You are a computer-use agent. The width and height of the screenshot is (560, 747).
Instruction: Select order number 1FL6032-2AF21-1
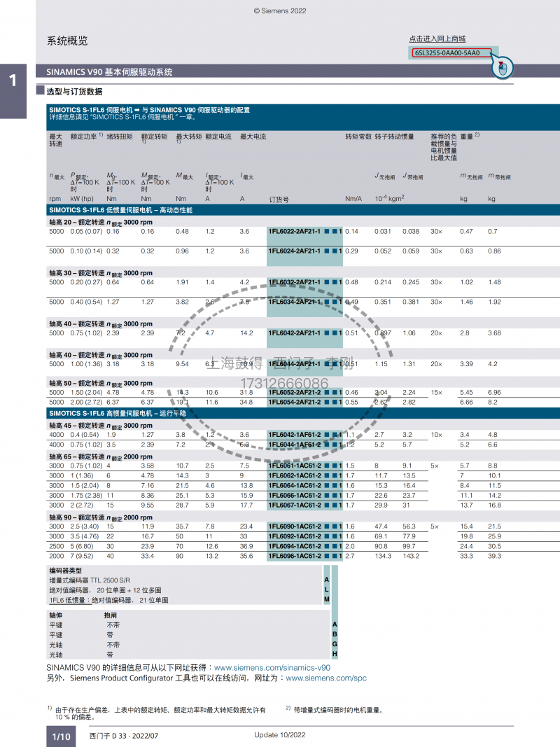click(x=295, y=282)
